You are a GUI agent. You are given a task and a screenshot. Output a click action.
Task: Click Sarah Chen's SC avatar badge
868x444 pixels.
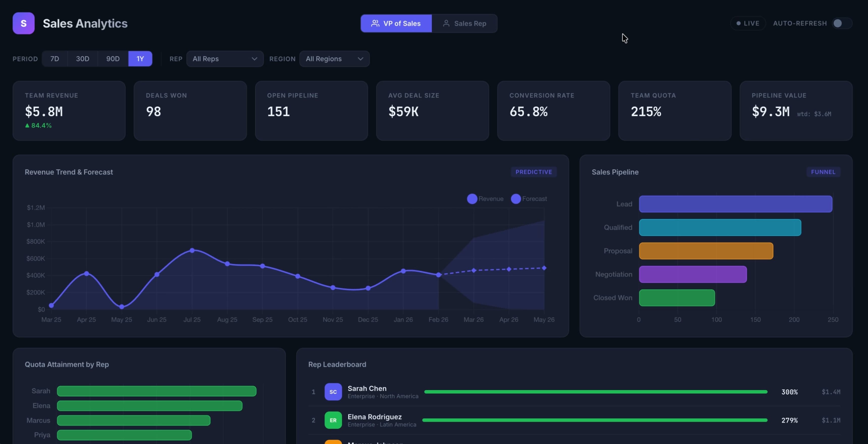tap(333, 392)
